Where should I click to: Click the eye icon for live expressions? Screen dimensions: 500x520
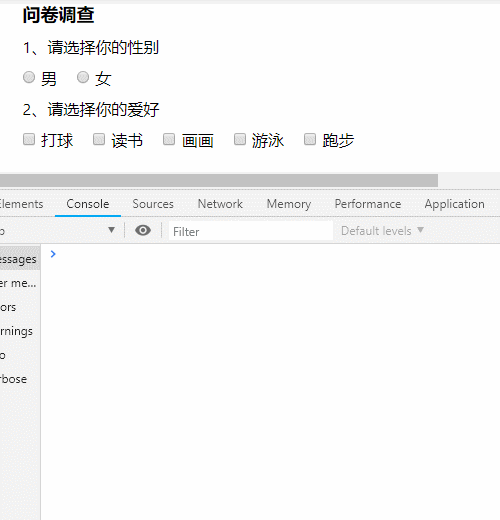click(x=143, y=230)
